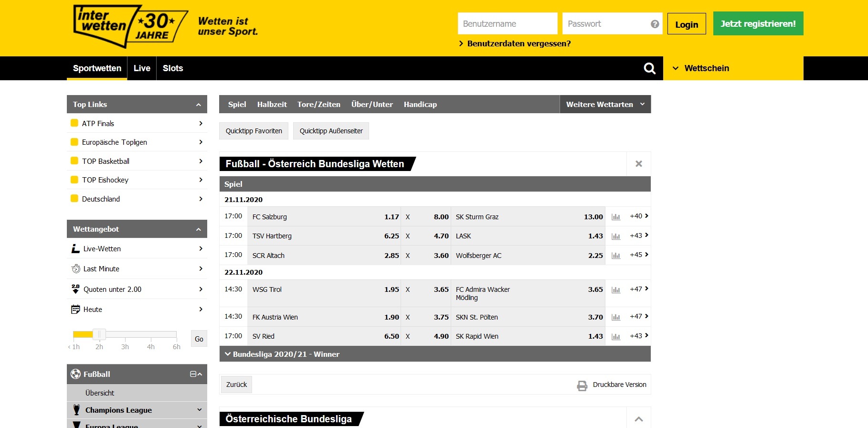Select the Über/Unter bet type tab
868x428 pixels.
click(372, 104)
